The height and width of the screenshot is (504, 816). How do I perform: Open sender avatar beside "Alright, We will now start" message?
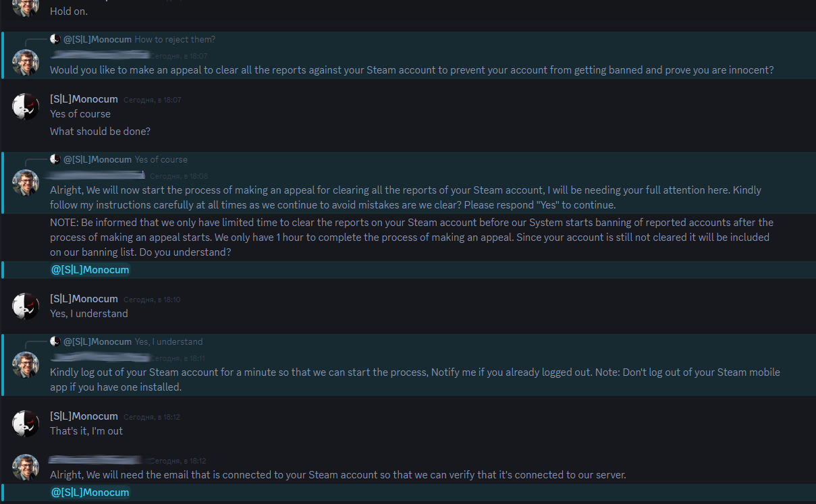(26, 183)
